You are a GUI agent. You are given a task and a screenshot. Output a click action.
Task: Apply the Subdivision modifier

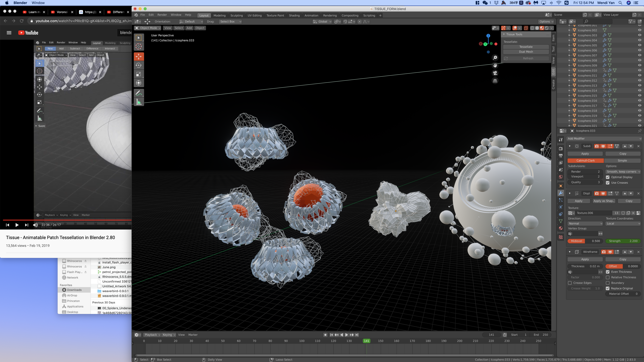(585, 154)
